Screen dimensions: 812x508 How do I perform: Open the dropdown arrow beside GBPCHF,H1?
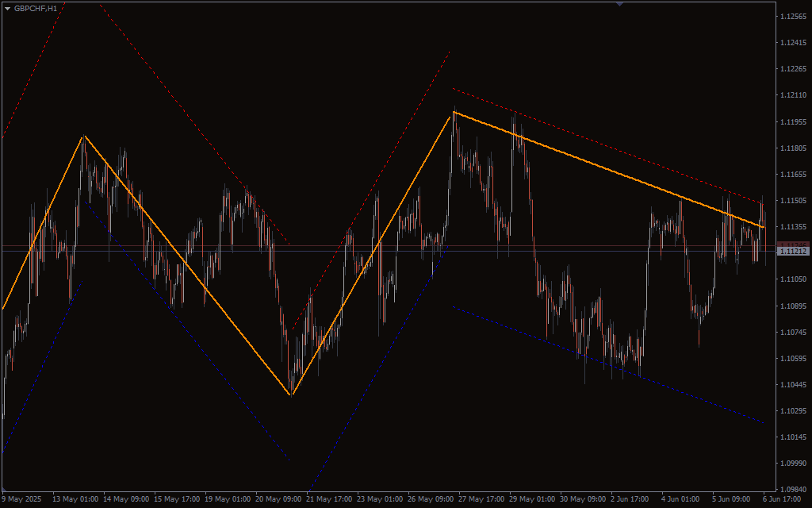(x=7, y=8)
